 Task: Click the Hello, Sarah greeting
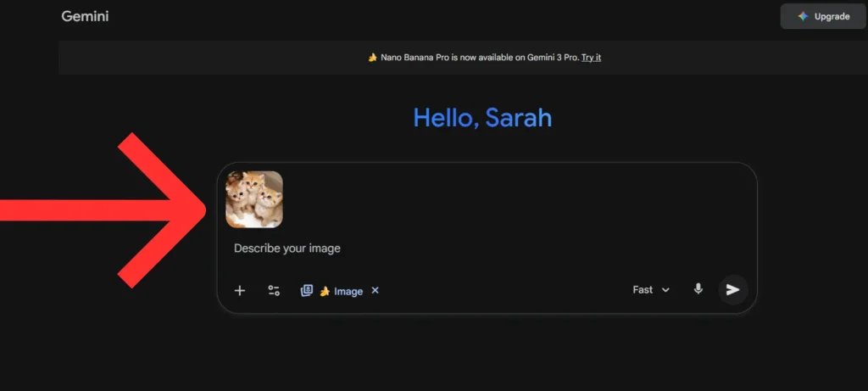(x=482, y=118)
